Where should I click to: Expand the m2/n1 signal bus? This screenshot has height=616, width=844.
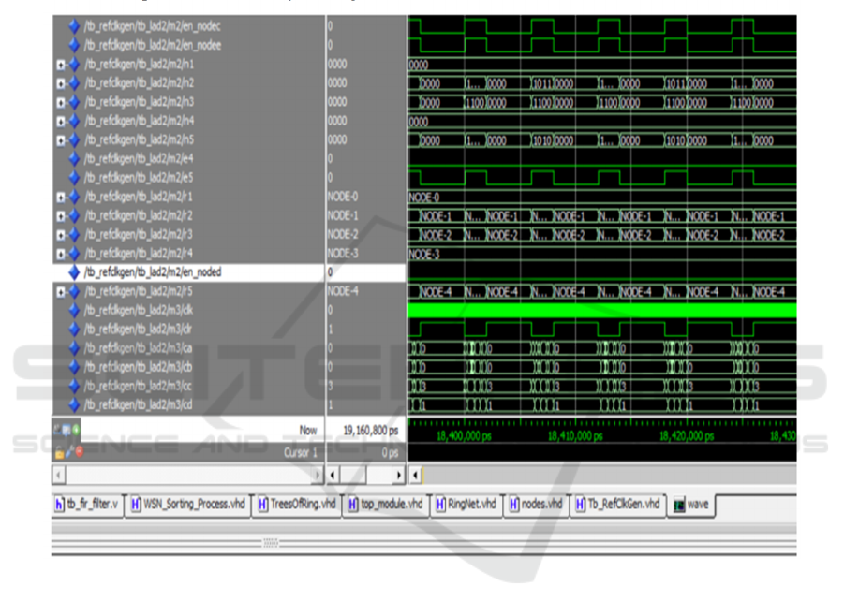click(x=60, y=65)
